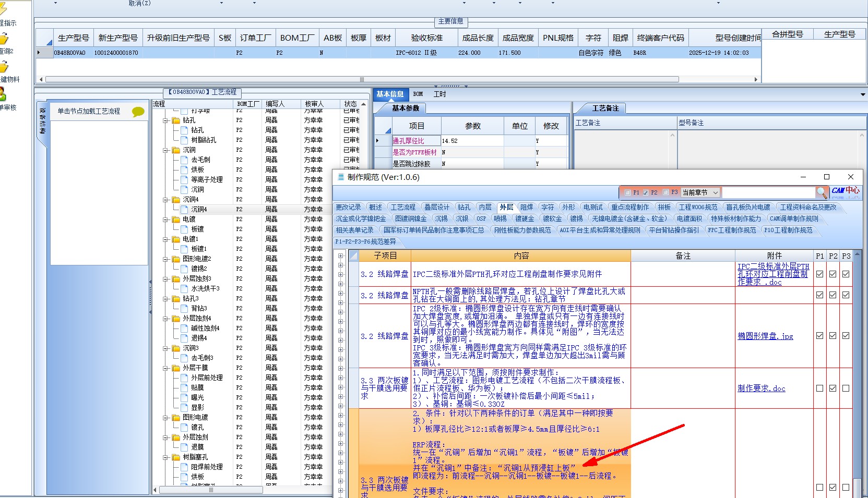Check P1 box on the 制作要求.doc row
This screenshot has width=868, height=498.
tap(819, 388)
